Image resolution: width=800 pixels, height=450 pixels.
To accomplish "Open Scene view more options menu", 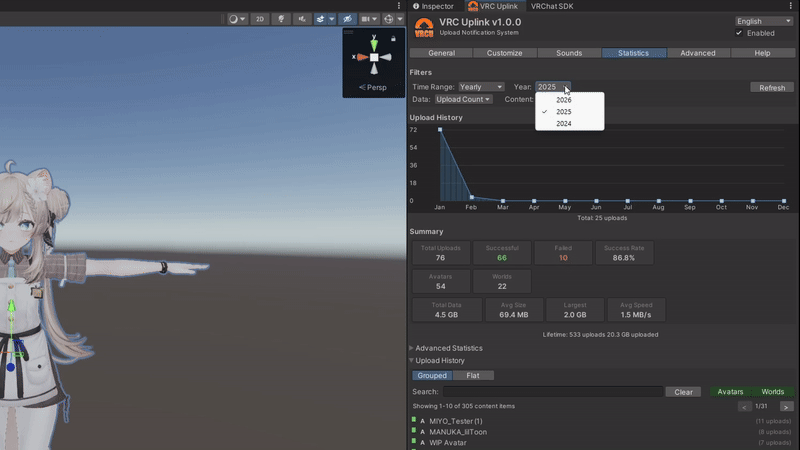I will tap(399, 6).
